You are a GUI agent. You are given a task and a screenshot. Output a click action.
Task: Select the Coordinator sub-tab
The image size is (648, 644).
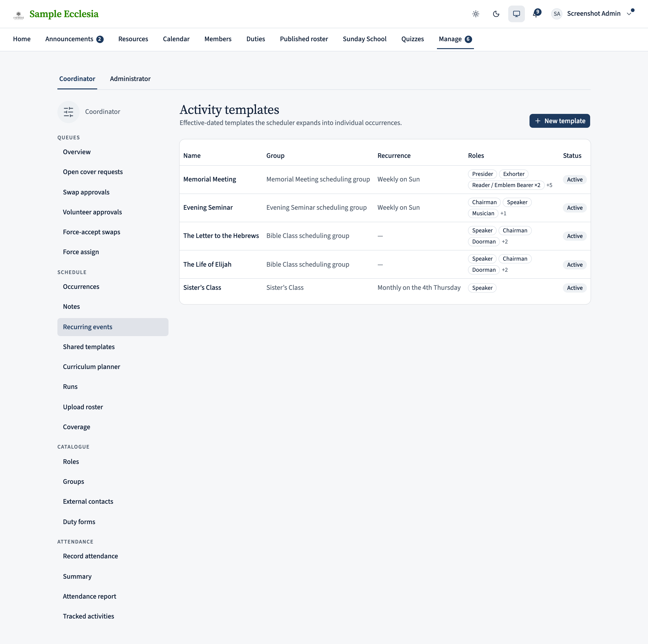pyautogui.click(x=77, y=79)
